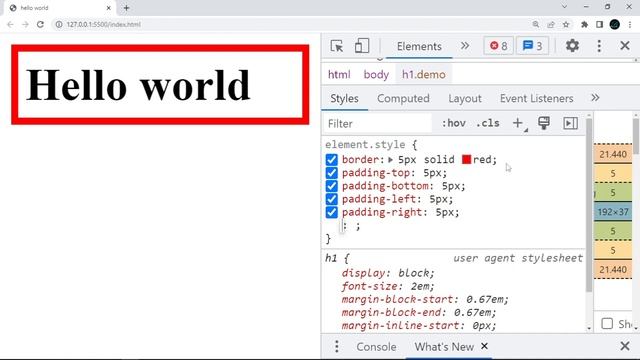The image size is (640, 360).
Task: Reload the page
Action: pyautogui.click(x=40, y=24)
